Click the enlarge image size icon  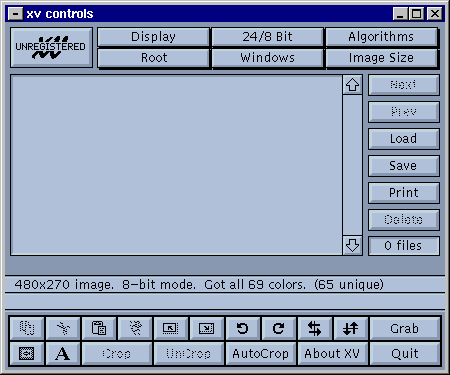click(x=206, y=328)
